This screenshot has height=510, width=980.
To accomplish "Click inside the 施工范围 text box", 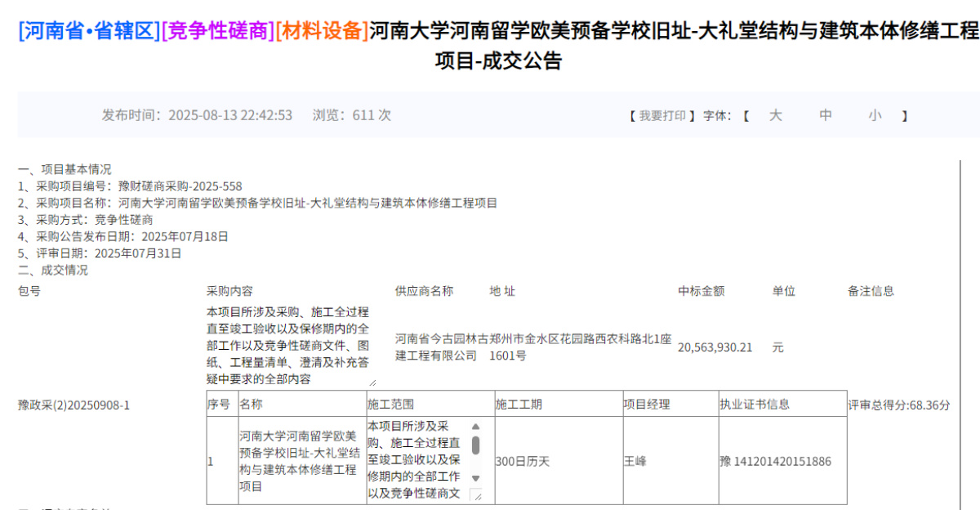I will pyautogui.click(x=418, y=461).
